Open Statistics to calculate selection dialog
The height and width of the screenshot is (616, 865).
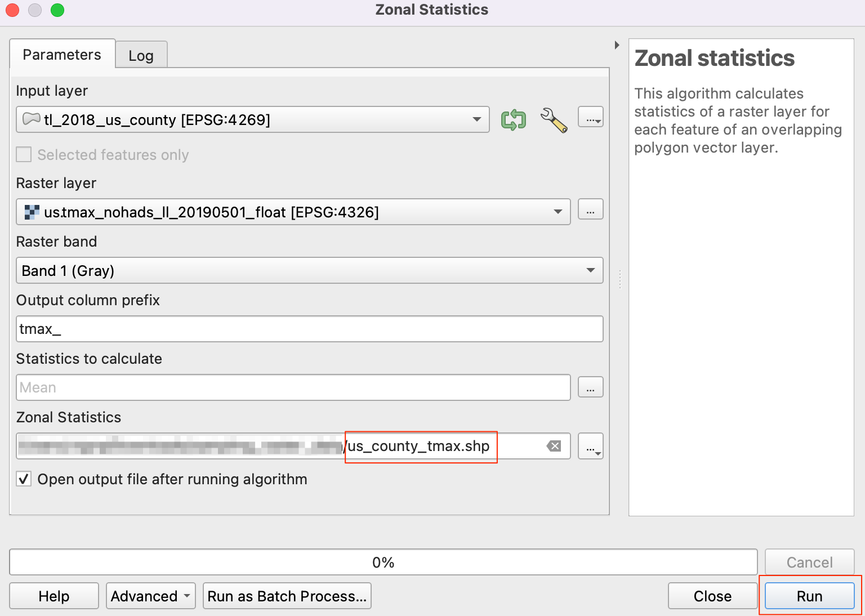pyautogui.click(x=590, y=387)
